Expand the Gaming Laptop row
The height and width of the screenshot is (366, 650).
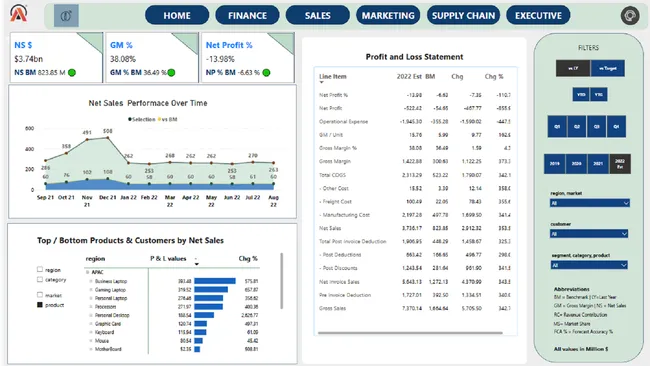tap(91, 290)
